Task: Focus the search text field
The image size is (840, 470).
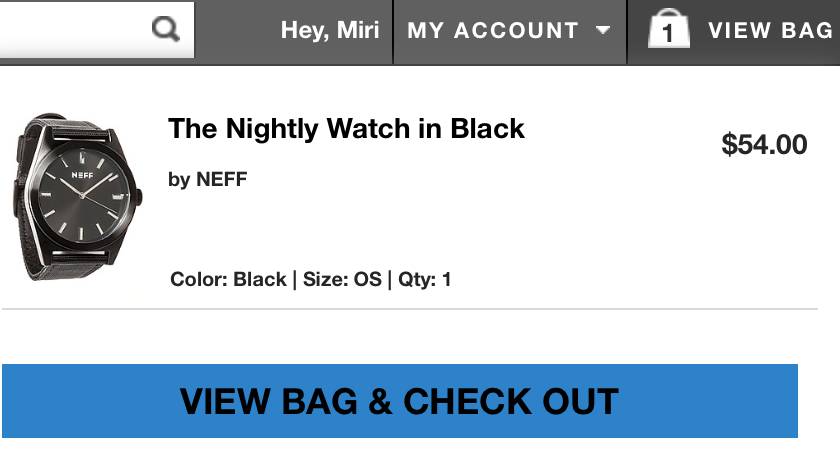Action: coord(75,29)
